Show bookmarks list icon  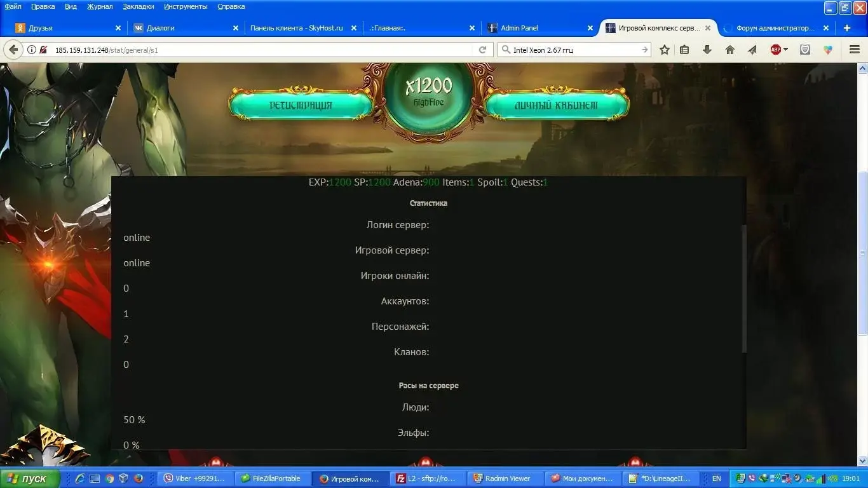684,50
